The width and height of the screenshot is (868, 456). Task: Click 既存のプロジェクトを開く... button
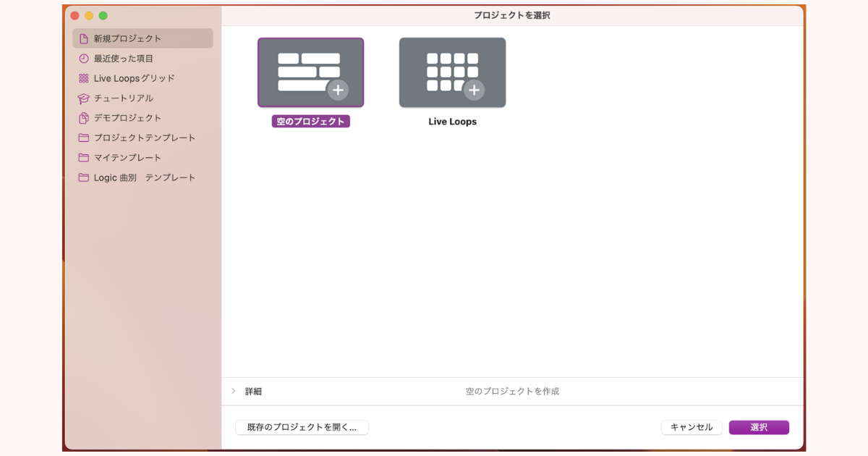click(x=302, y=427)
